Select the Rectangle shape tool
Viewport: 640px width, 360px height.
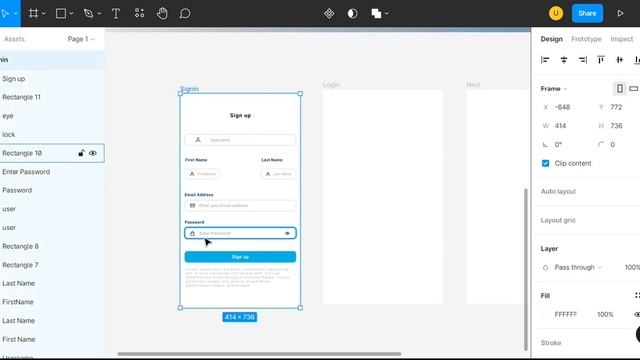[x=61, y=13]
